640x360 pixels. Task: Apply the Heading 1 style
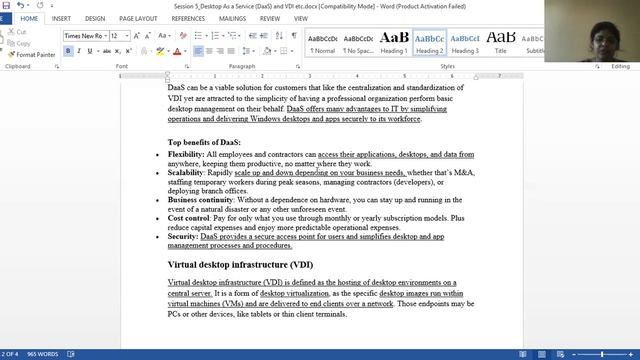[x=394, y=42]
